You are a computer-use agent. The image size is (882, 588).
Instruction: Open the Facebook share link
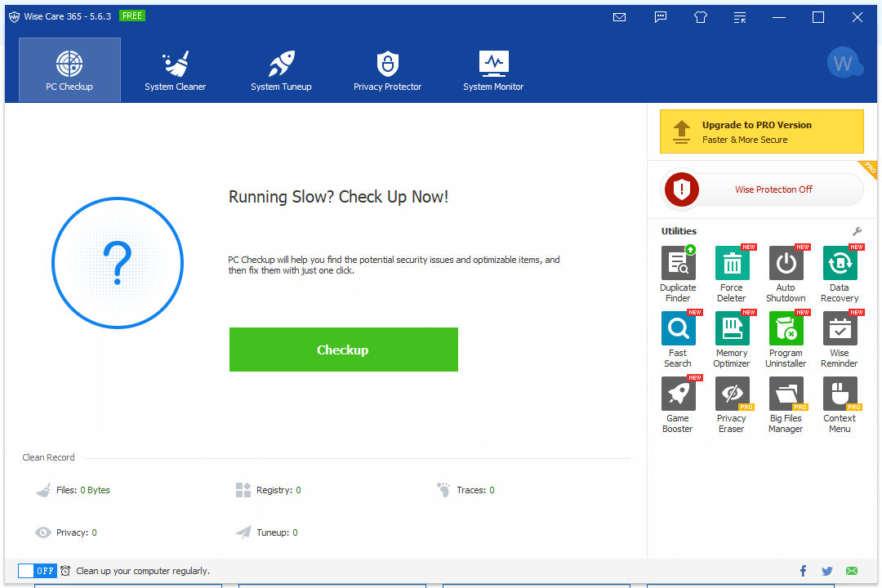[x=803, y=571]
